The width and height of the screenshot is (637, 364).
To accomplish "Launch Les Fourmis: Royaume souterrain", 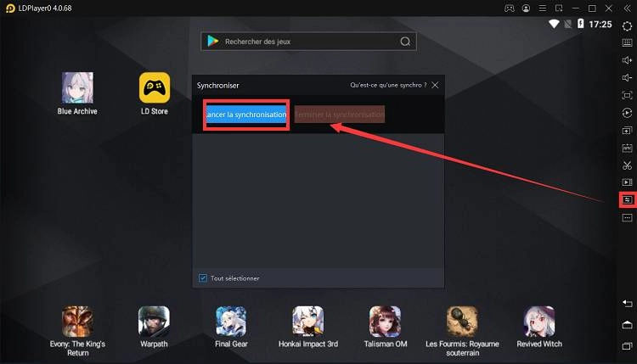I will tap(462, 322).
